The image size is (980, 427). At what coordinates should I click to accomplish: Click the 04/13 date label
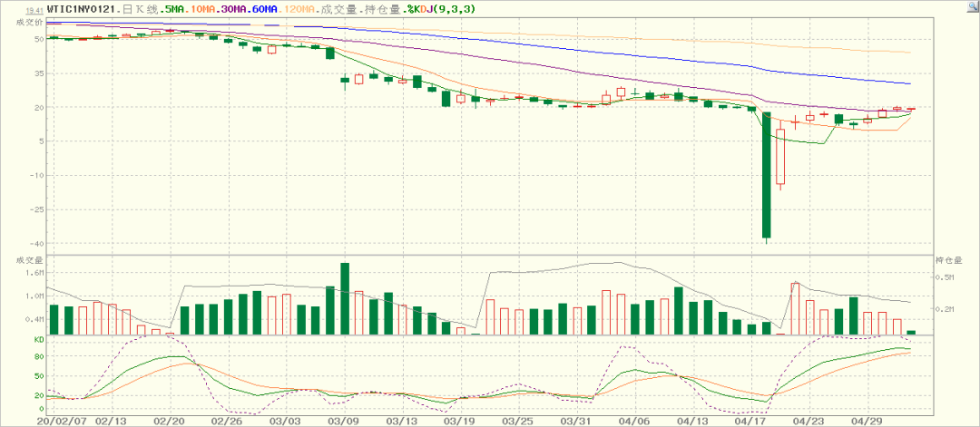click(694, 422)
